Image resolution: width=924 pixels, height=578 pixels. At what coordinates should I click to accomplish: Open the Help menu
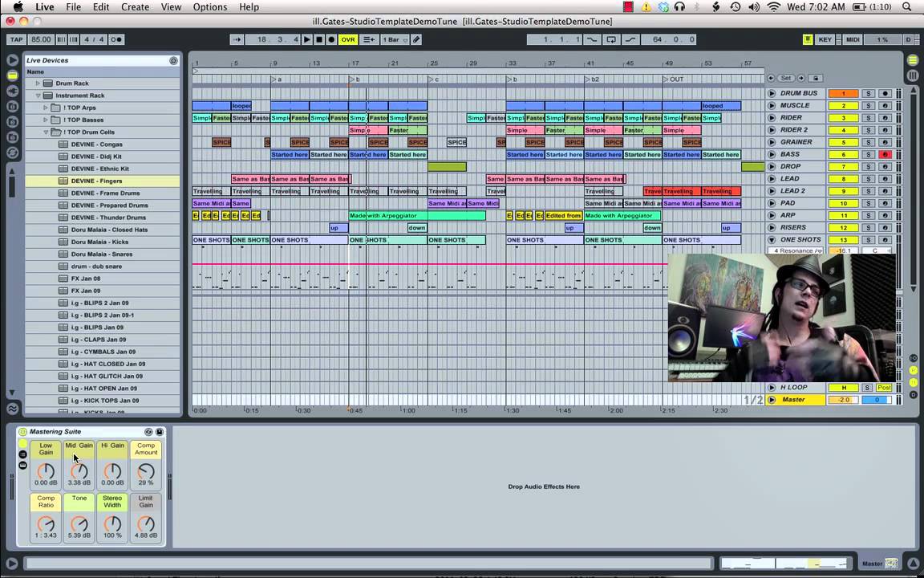249,7
